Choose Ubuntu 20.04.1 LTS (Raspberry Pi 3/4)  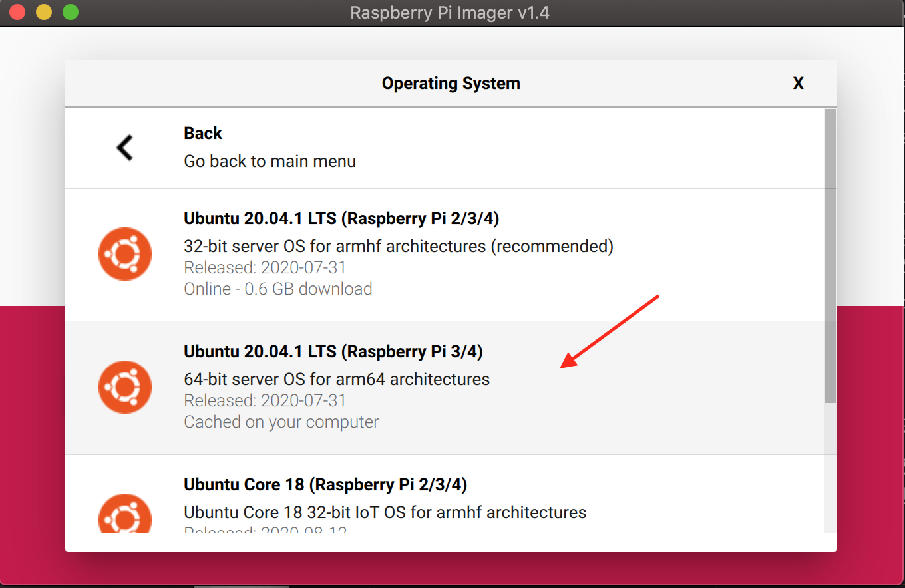point(445,388)
